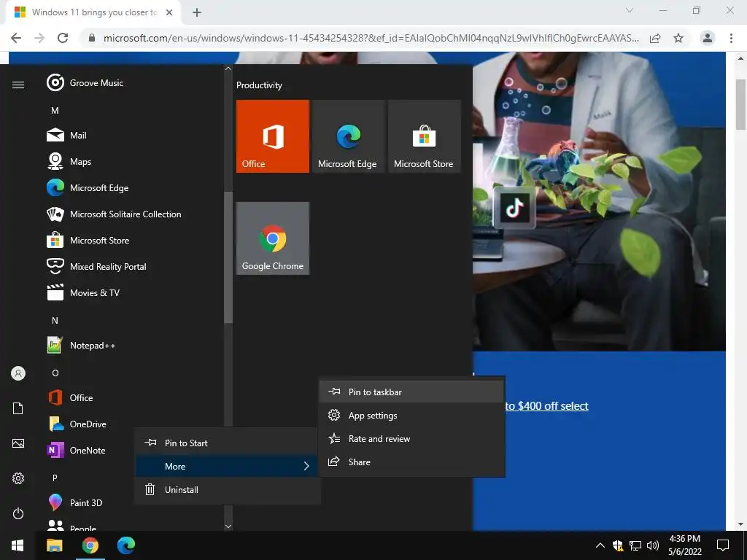The width and height of the screenshot is (747, 560).
Task: Click the Google Chrome tile
Action: click(273, 238)
